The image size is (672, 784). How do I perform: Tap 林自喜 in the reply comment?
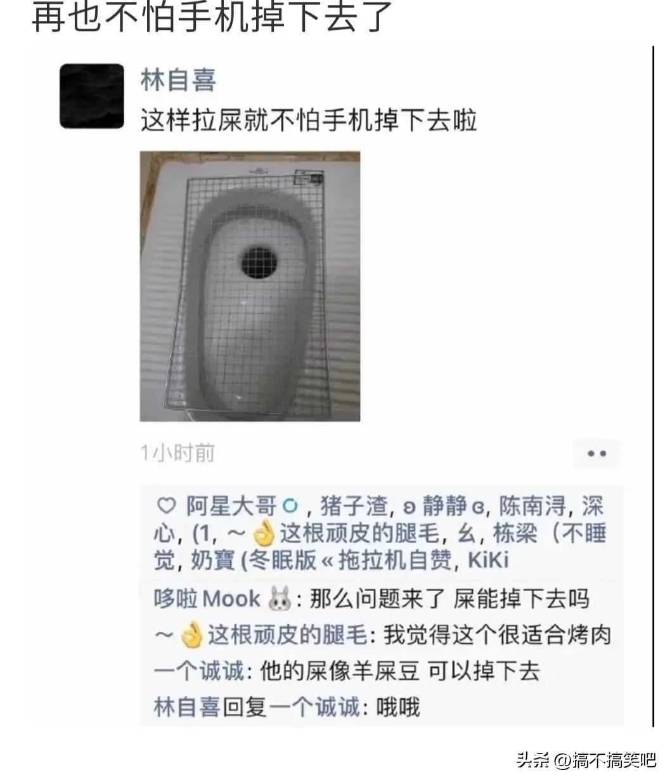(187, 707)
